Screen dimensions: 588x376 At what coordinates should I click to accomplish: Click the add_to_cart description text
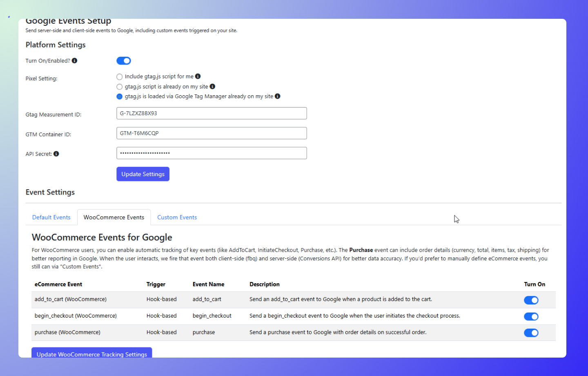pyautogui.click(x=341, y=299)
